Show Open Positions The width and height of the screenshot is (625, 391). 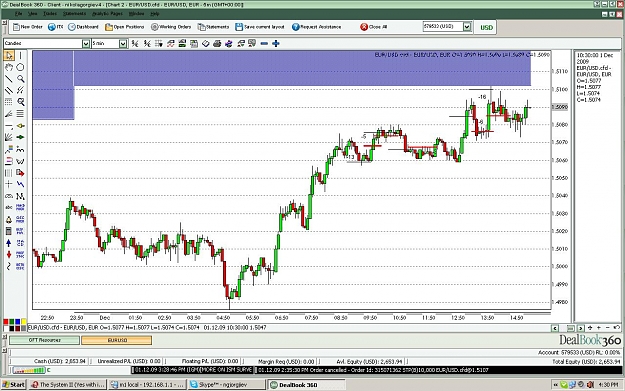(x=124, y=27)
